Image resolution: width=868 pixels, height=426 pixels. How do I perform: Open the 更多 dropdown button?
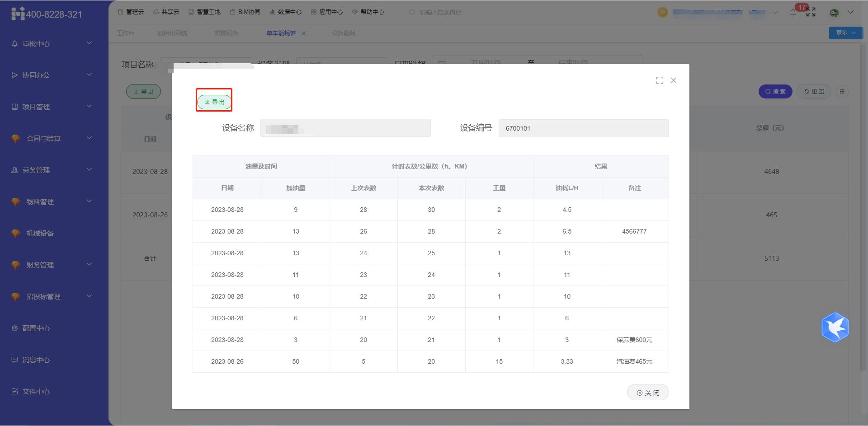coord(846,33)
